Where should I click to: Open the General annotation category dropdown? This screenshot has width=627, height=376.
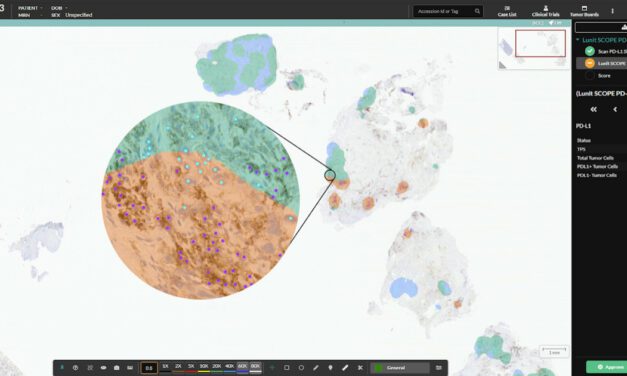[400, 368]
